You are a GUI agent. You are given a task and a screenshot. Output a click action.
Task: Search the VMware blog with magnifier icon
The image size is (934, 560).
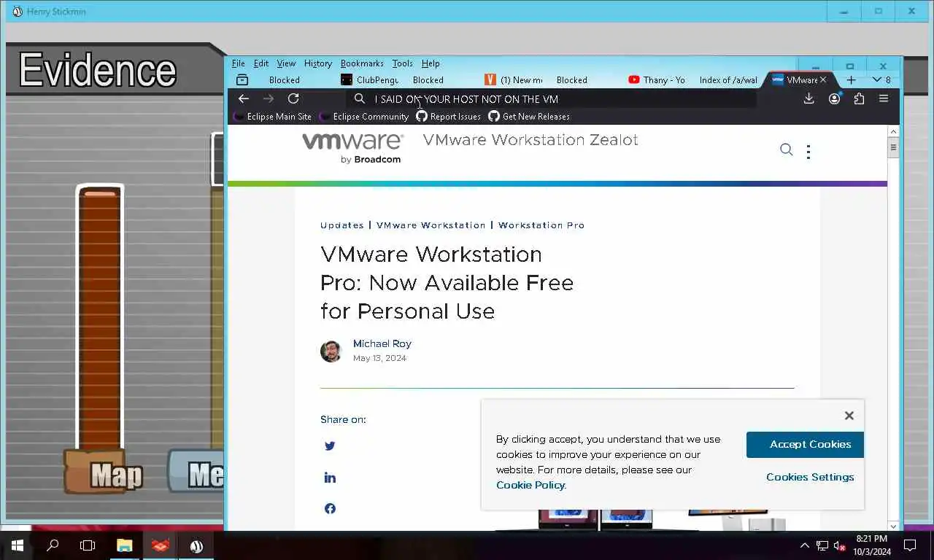(786, 149)
